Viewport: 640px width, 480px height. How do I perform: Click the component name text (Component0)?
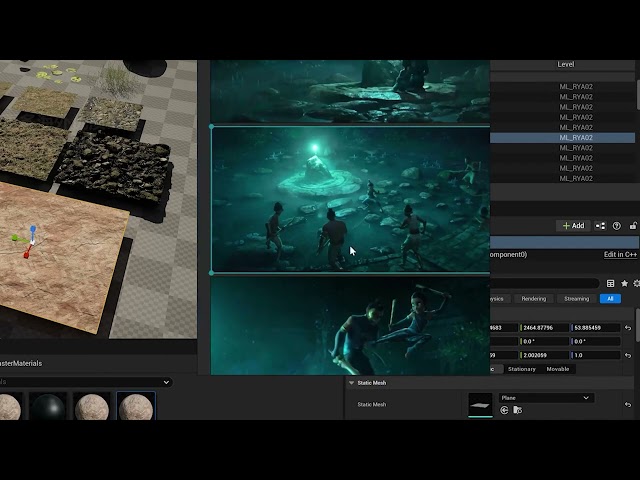click(x=509, y=254)
